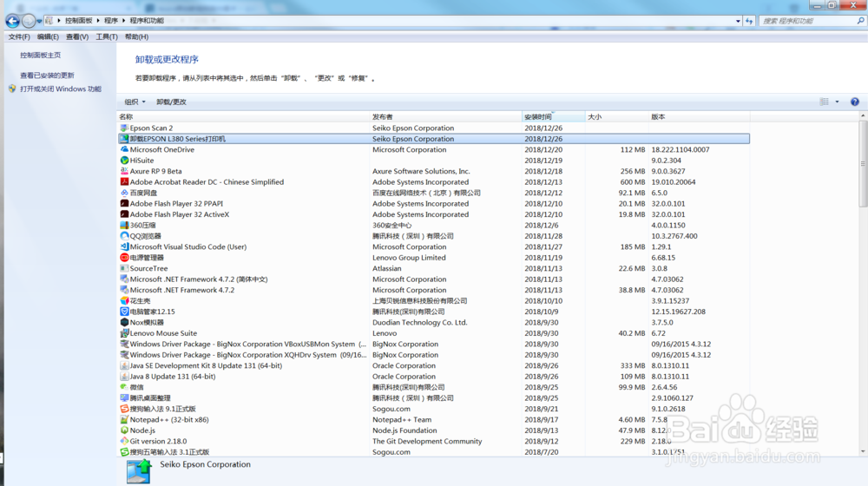868x486 pixels.
Task: Open the 控制面板主页 link
Action: [x=41, y=56]
